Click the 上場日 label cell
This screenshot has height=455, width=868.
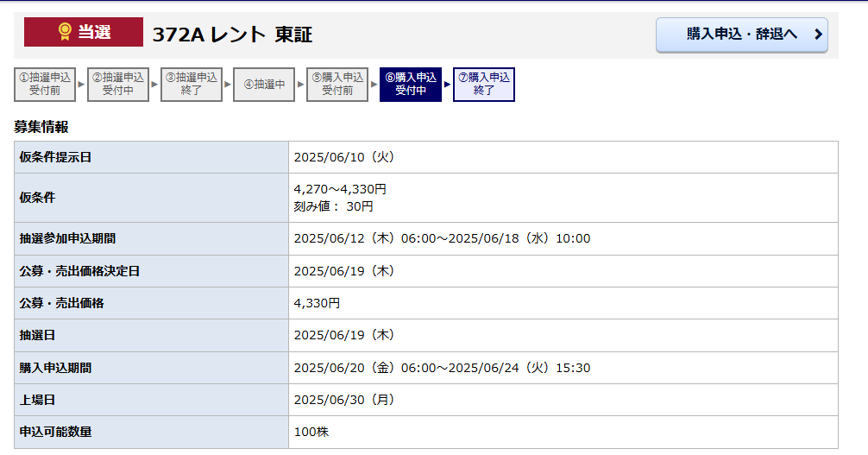(x=151, y=400)
